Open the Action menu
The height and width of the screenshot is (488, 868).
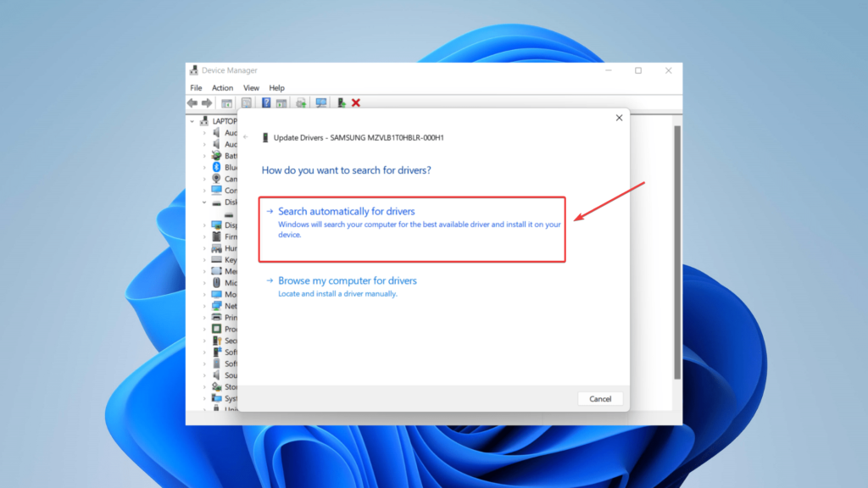222,88
